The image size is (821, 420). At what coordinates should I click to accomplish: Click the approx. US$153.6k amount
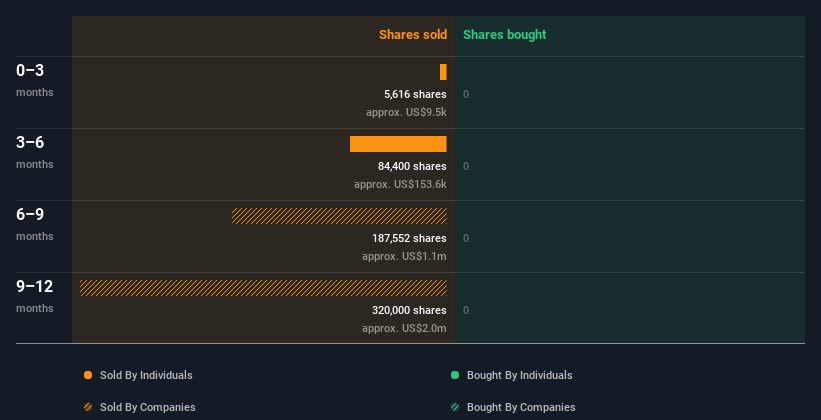click(x=400, y=184)
